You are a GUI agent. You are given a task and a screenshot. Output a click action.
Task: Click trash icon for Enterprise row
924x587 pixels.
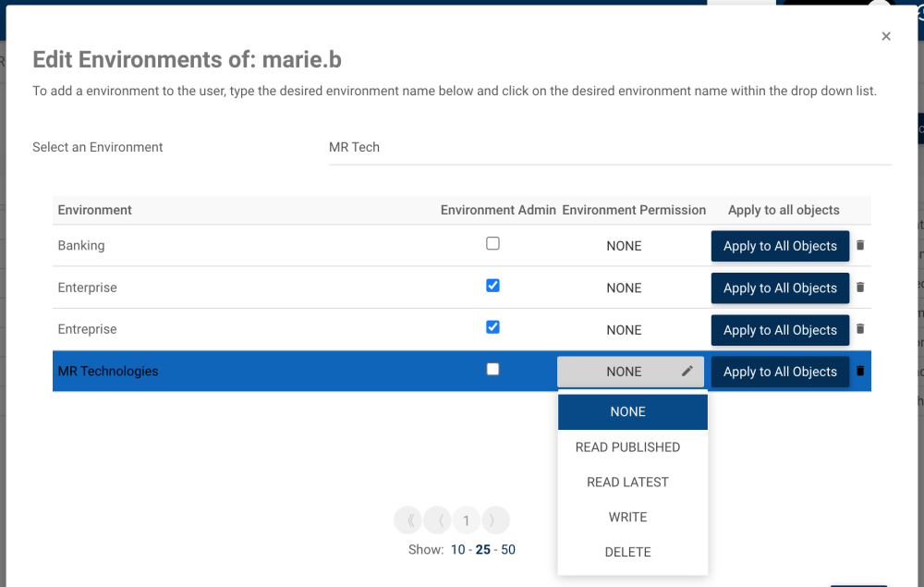[860, 287]
